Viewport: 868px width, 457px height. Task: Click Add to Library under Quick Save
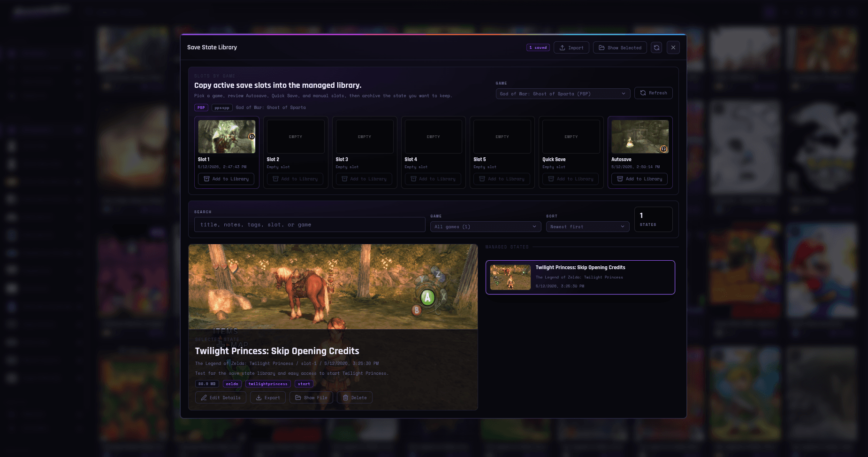571,179
